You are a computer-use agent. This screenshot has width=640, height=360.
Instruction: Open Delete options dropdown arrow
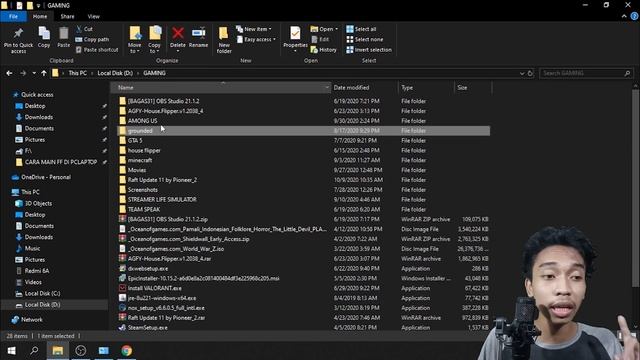coord(178,51)
